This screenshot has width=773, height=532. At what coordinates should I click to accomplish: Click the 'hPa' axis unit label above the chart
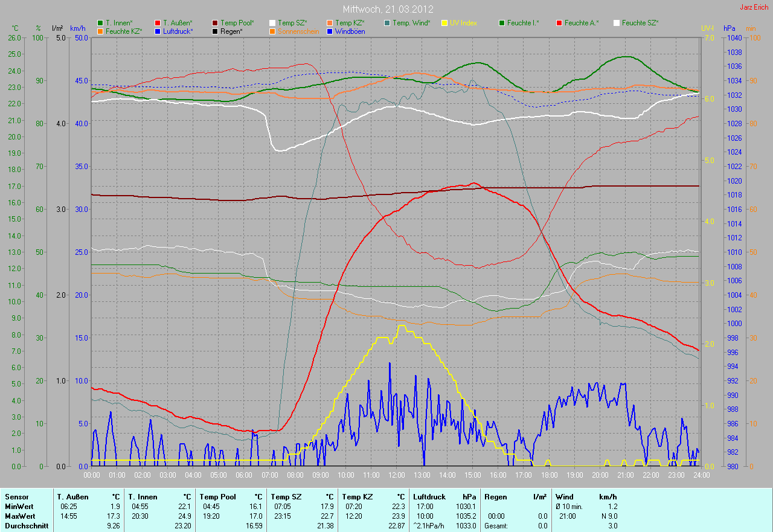(x=730, y=28)
